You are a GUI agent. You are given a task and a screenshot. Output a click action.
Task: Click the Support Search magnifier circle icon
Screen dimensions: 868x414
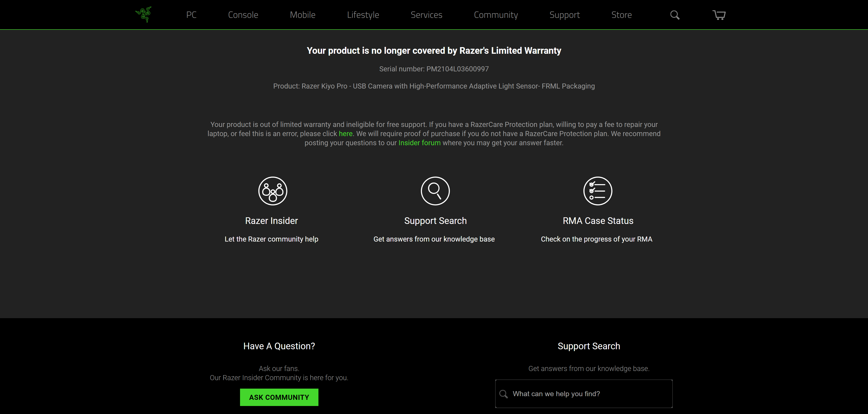pos(435,191)
